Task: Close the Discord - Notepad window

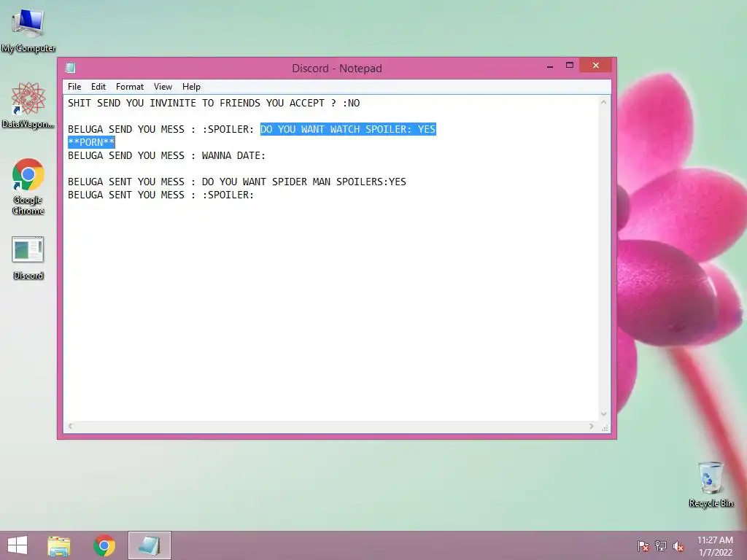Action: pyautogui.click(x=595, y=65)
